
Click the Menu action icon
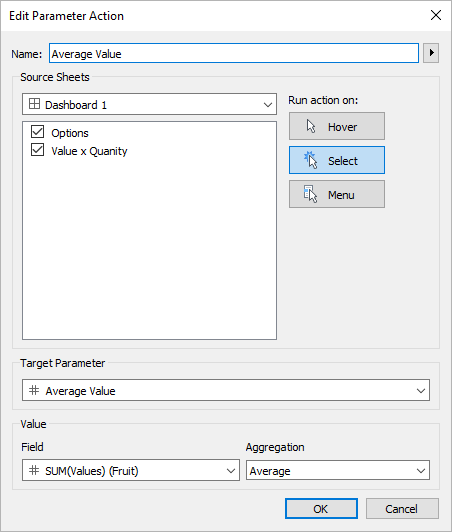click(310, 194)
